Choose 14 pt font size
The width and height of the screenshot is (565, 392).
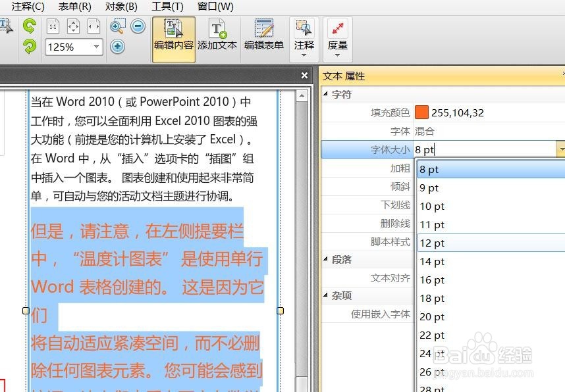click(x=491, y=262)
